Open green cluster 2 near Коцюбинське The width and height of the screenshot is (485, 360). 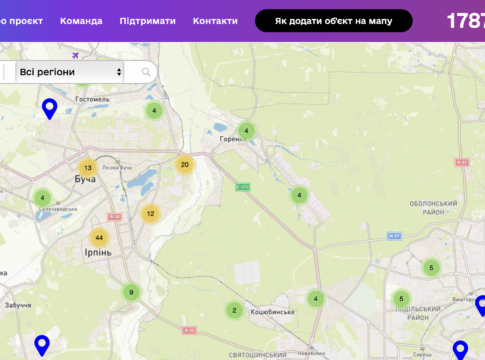point(234,310)
